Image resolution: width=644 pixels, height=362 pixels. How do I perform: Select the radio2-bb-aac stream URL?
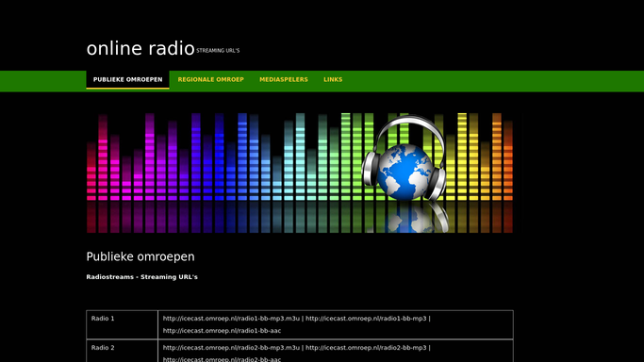(x=222, y=359)
